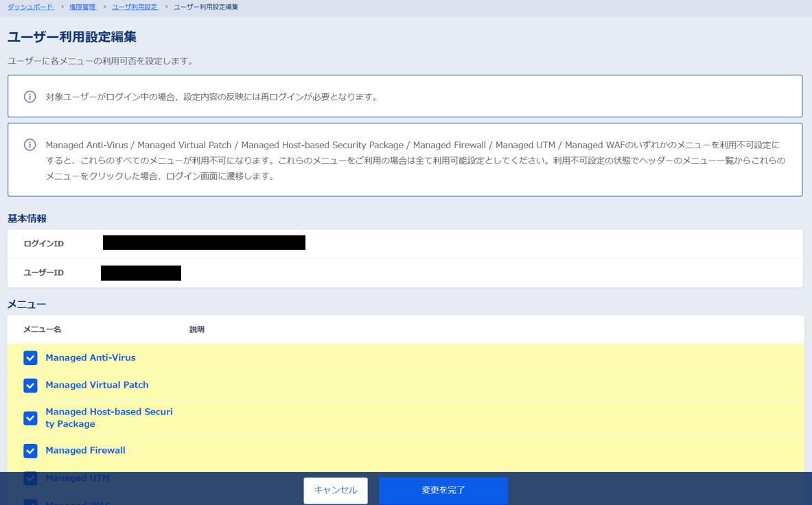This screenshot has height=505, width=812.
Task: Click the メニュー section heading
Action: click(x=27, y=304)
